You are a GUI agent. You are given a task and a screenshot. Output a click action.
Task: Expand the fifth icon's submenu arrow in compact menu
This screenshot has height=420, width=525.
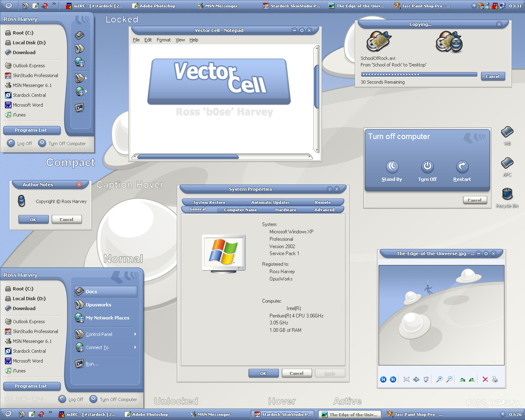click(x=86, y=91)
